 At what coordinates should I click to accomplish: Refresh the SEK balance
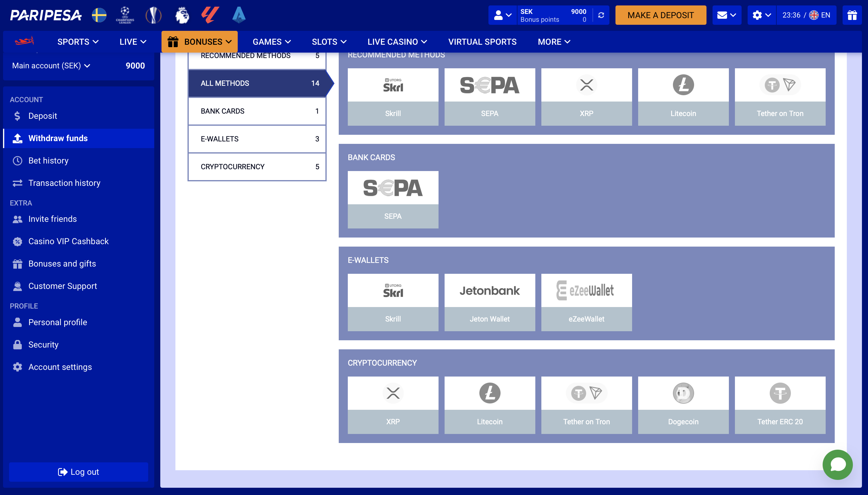click(601, 15)
